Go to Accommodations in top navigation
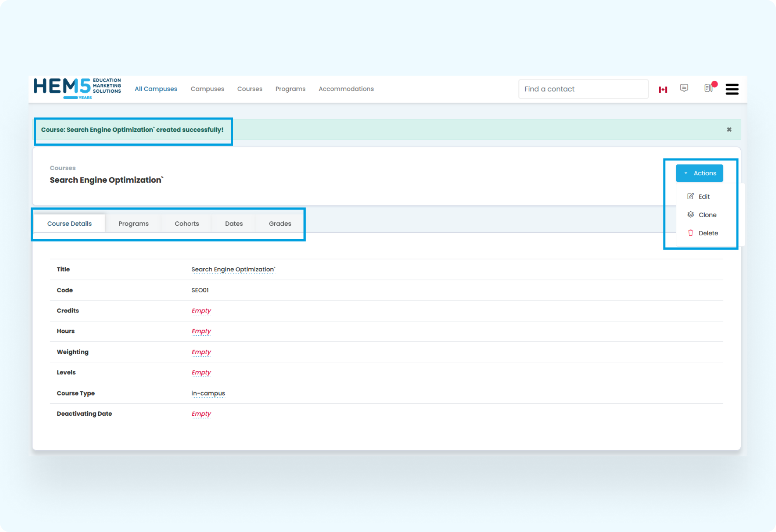 [x=346, y=89]
